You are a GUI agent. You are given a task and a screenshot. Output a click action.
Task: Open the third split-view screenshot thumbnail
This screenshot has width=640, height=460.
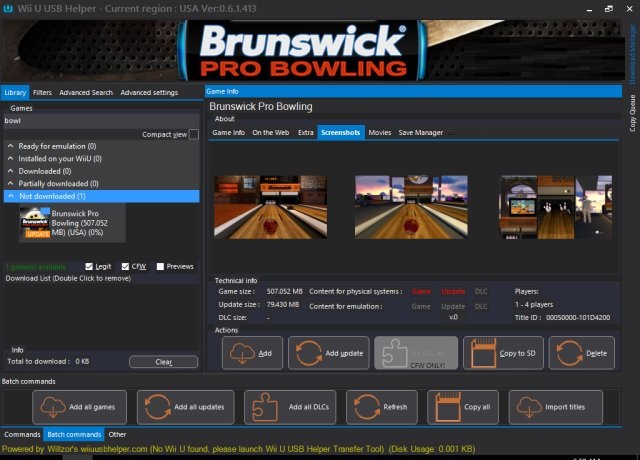tap(556, 207)
